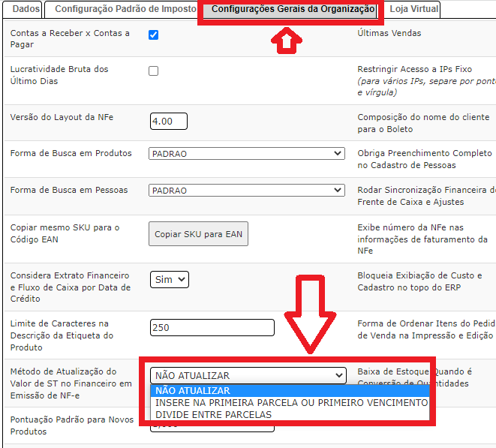This screenshot has height=448, width=496.
Task: Click Método de Atualização do Valor de ST label
Action: point(71,383)
